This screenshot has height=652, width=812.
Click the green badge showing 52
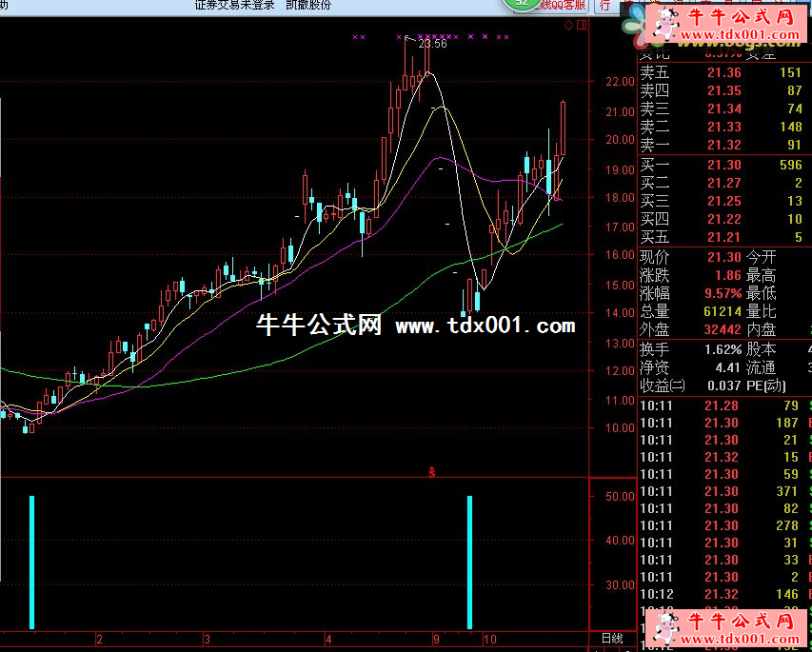(522, 4)
